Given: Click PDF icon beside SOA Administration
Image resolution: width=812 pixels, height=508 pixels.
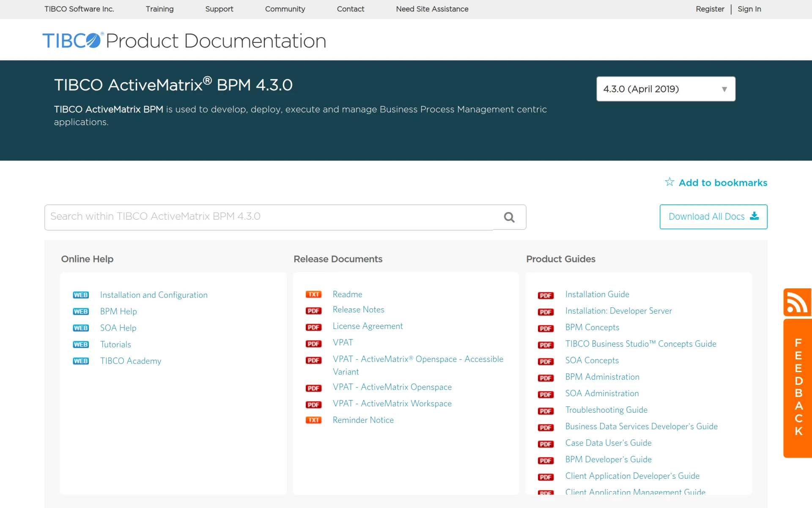Looking at the screenshot, I should 546,395.
